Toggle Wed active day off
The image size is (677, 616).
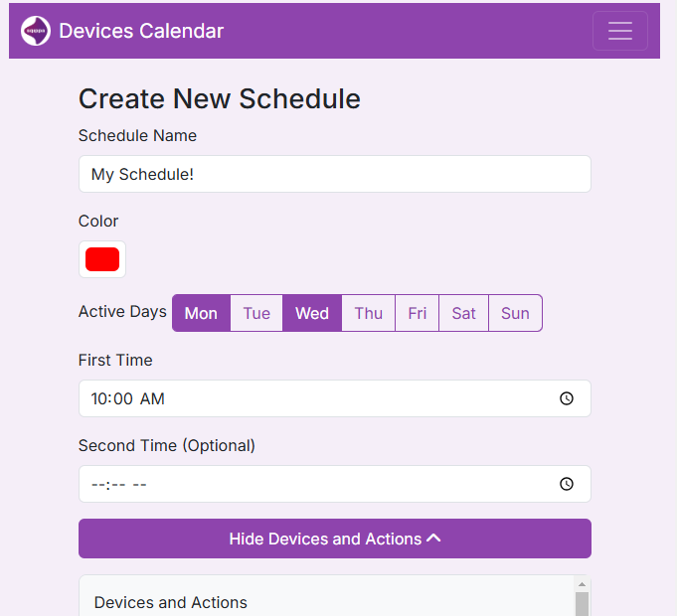click(312, 313)
